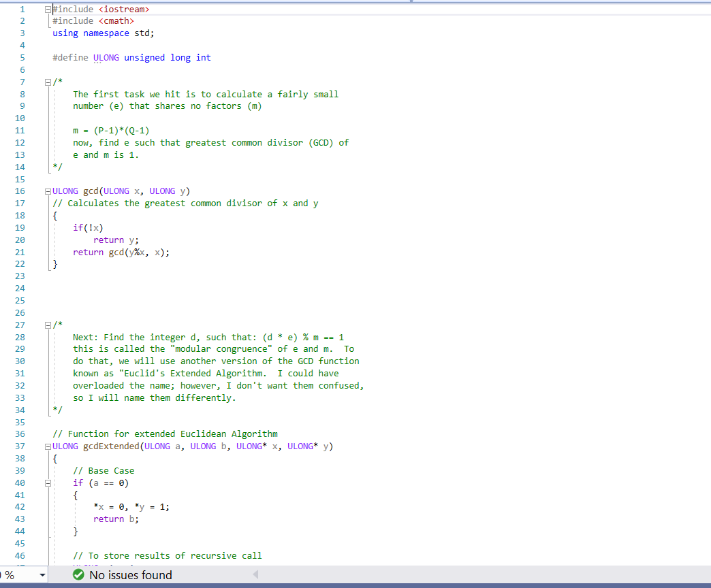Click line number 37 in the margin
This screenshot has width=711, height=588.
click(x=20, y=446)
